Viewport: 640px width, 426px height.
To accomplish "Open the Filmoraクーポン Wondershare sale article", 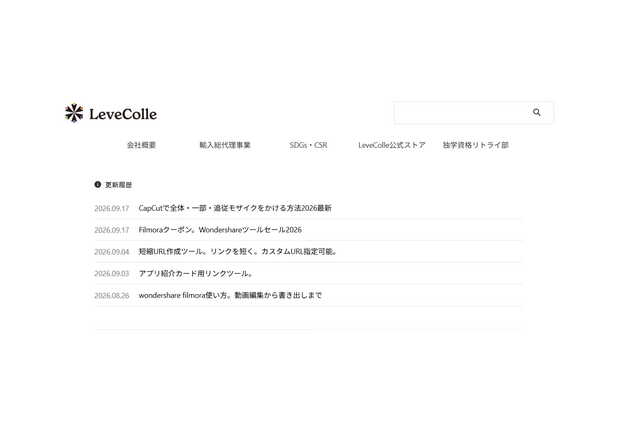I will pos(220,230).
